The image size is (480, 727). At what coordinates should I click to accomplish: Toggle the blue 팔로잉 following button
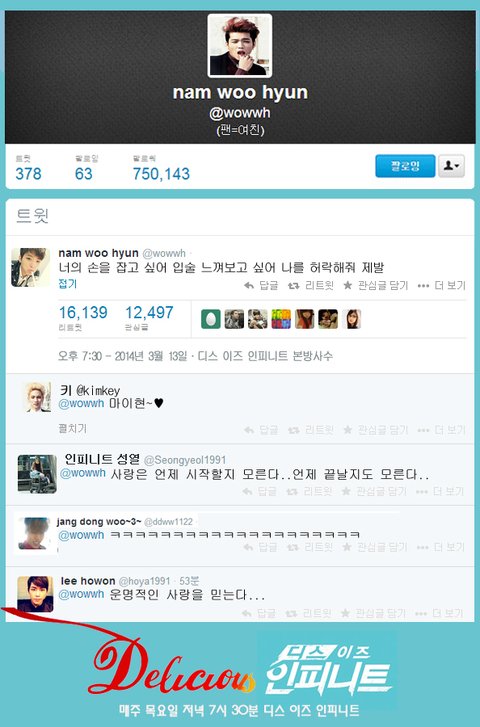point(405,166)
